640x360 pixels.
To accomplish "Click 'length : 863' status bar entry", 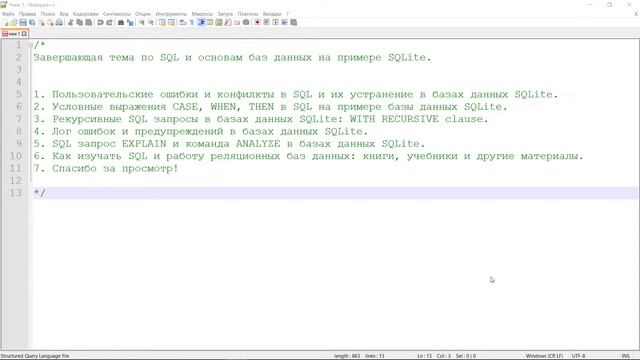I will pyautogui.click(x=347, y=356).
